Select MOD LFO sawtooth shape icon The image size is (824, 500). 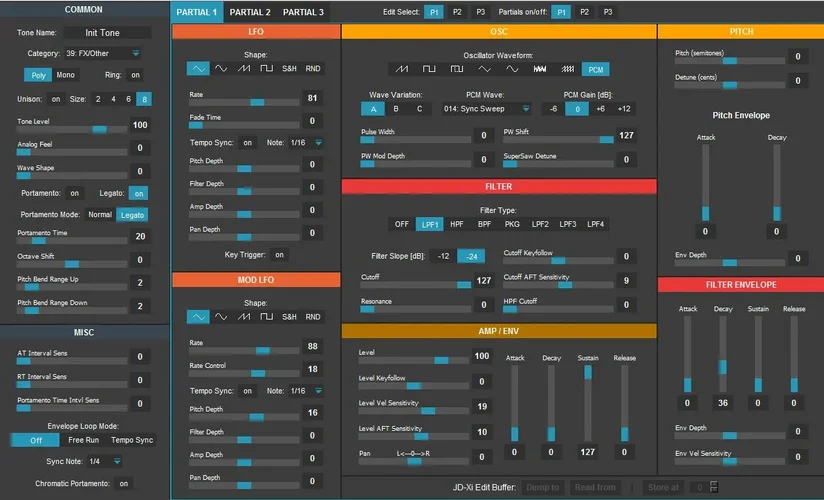pyautogui.click(x=243, y=317)
